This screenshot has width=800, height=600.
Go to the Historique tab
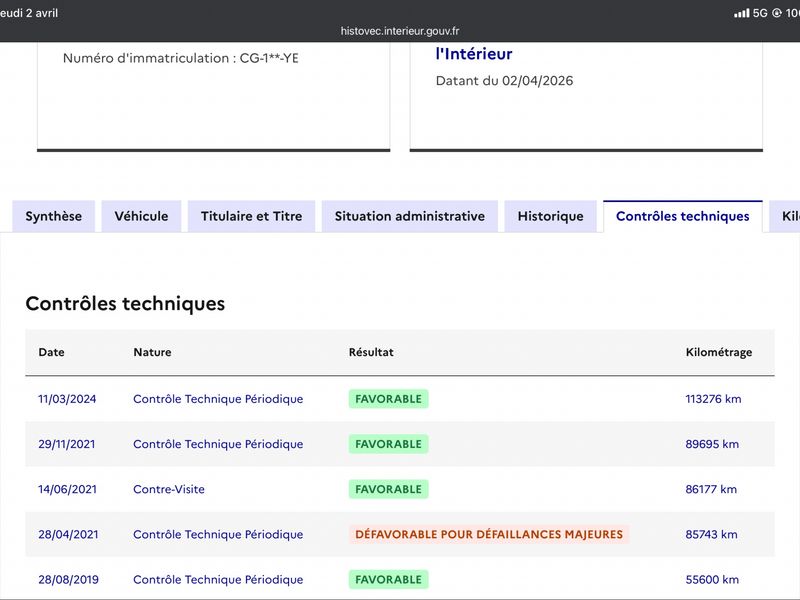click(551, 216)
